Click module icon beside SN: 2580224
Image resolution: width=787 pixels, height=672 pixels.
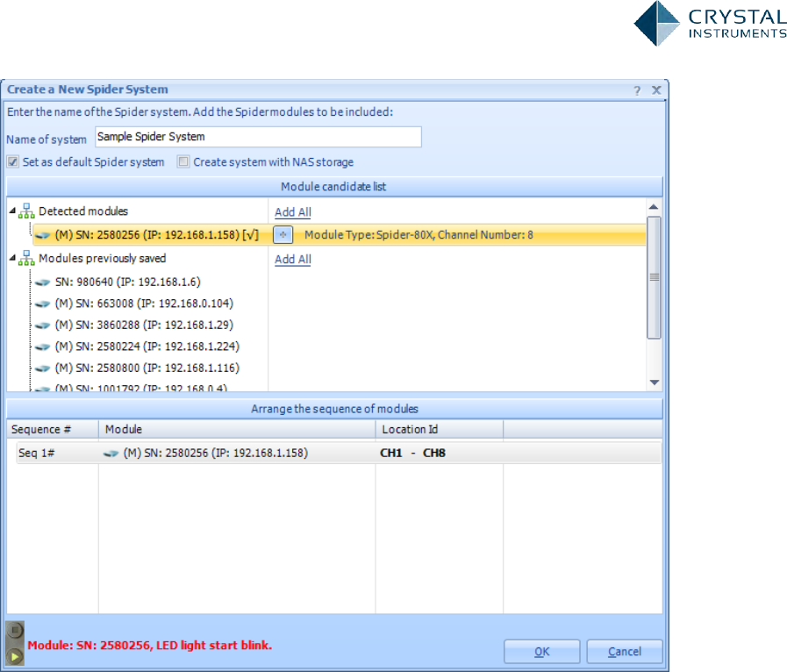coord(43,347)
